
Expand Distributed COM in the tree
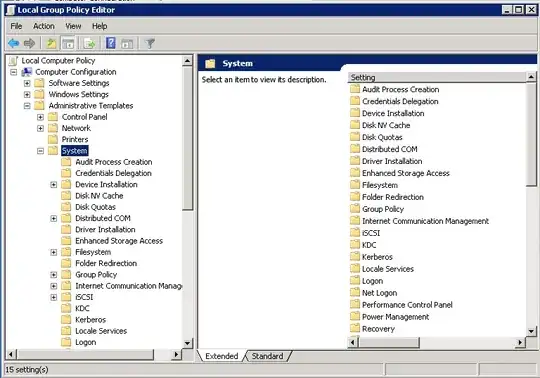tap(54, 218)
